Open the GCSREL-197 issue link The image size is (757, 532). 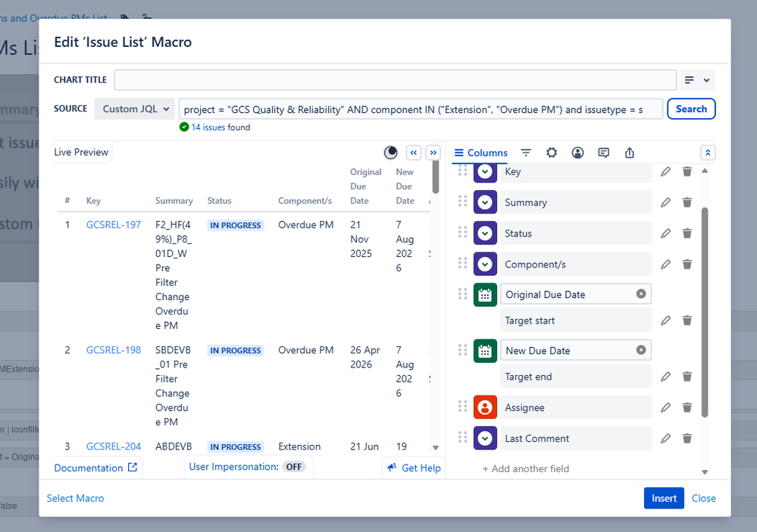pyautogui.click(x=114, y=224)
